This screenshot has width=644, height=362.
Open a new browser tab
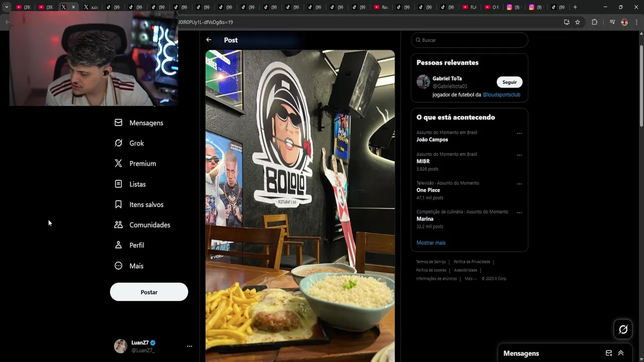click(575, 7)
